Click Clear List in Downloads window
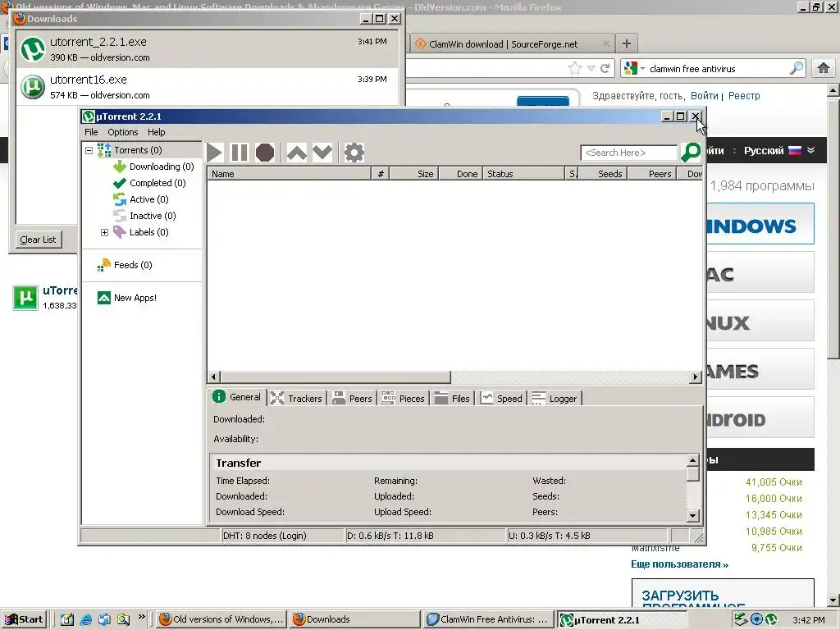 coord(38,240)
